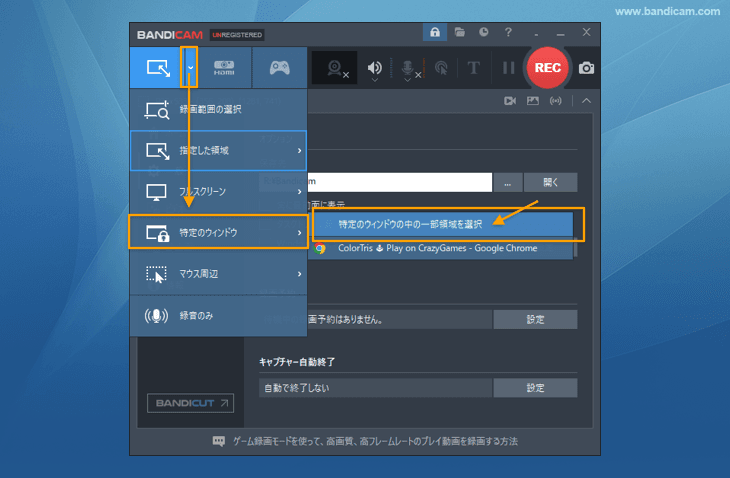Choose 録音のみ menu entry

tap(218, 316)
